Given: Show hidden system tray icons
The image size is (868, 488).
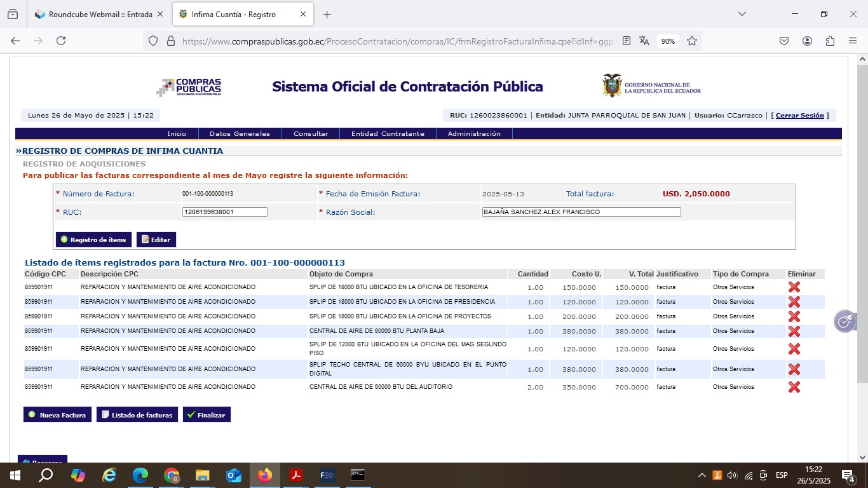Looking at the screenshot, I should click(x=702, y=475).
